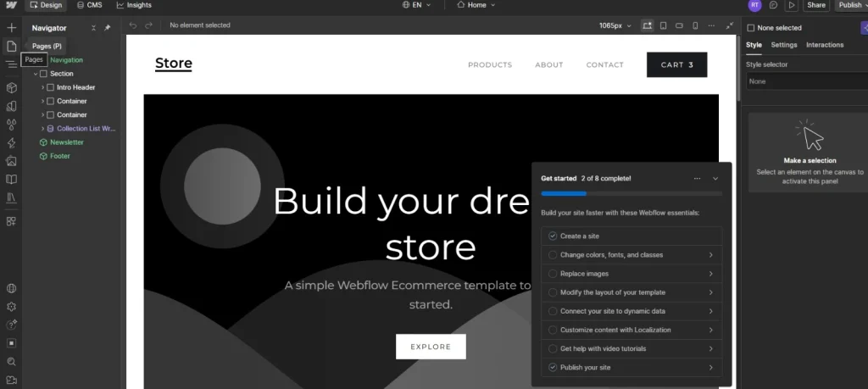This screenshot has width=868, height=389.
Task: Check Customize content with Localization circle
Action: click(553, 330)
